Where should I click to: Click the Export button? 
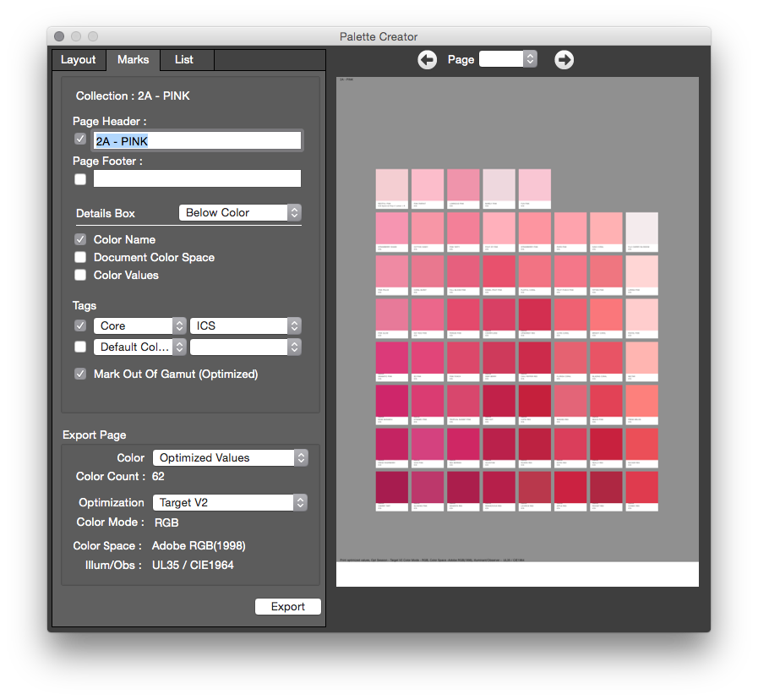tap(287, 607)
